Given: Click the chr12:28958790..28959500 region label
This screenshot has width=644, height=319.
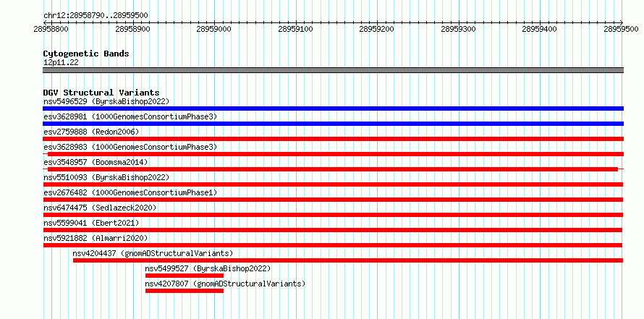Looking at the screenshot, I should click(96, 16).
